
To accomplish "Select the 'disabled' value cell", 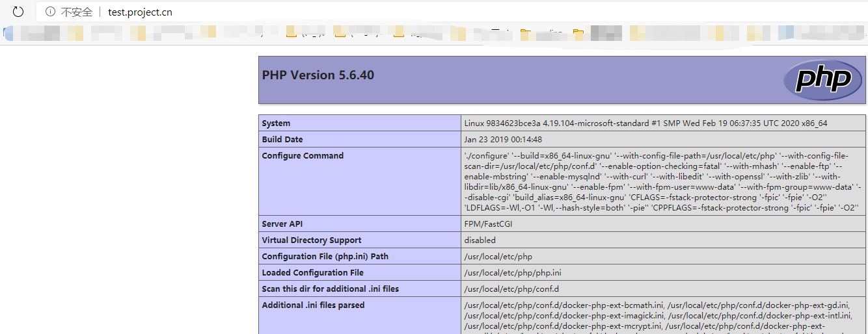I will tap(663, 240).
